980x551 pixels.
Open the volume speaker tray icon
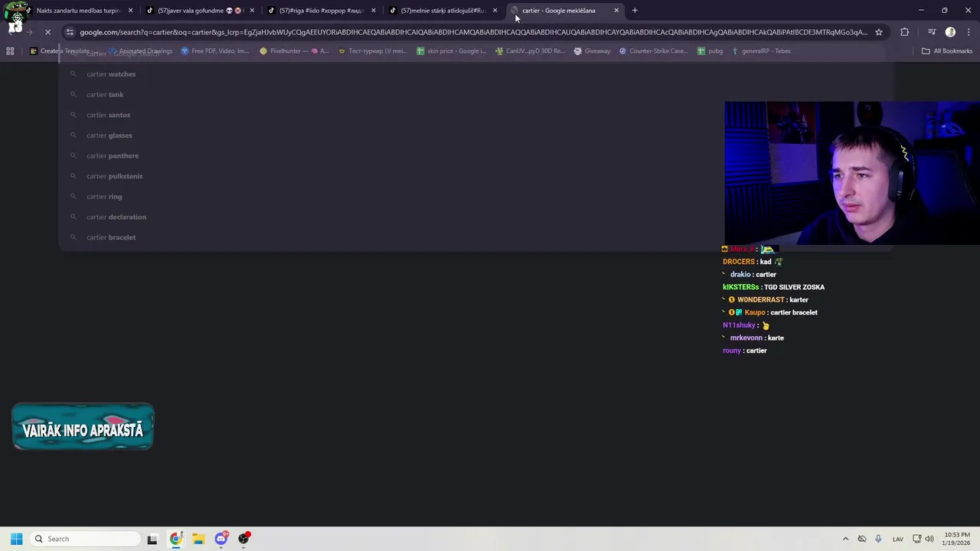pyautogui.click(x=930, y=539)
